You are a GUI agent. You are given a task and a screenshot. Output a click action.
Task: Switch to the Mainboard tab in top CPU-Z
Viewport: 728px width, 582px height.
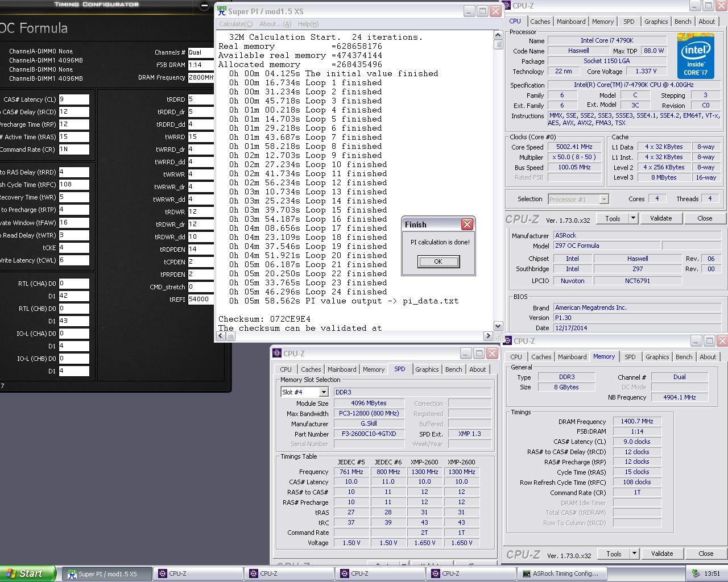[570, 22]
